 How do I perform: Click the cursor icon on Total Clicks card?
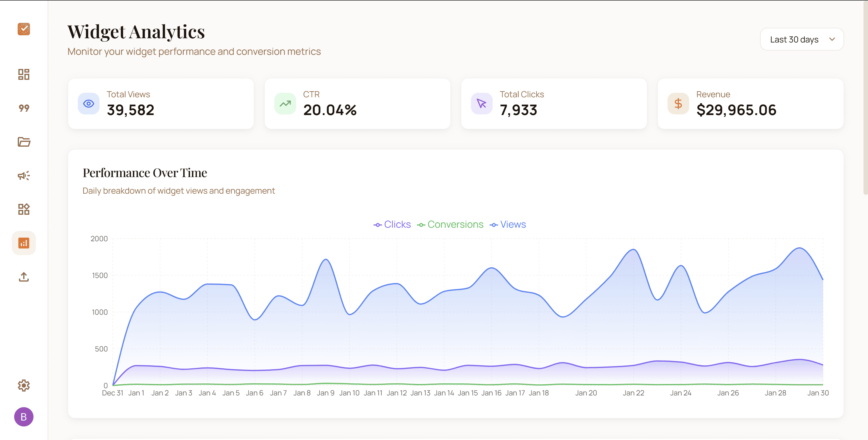(481, 104)
